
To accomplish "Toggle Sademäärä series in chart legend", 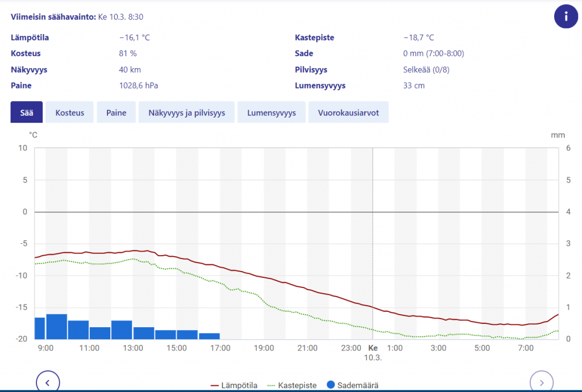I will [352, 385].
